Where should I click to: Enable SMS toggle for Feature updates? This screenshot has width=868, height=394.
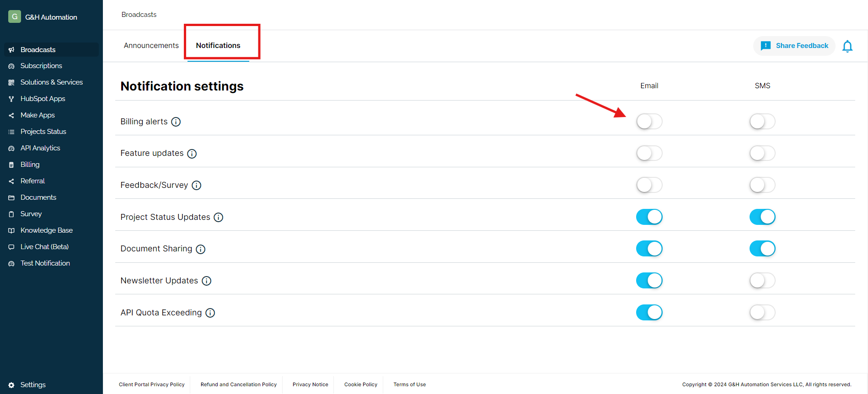[762, 154]
